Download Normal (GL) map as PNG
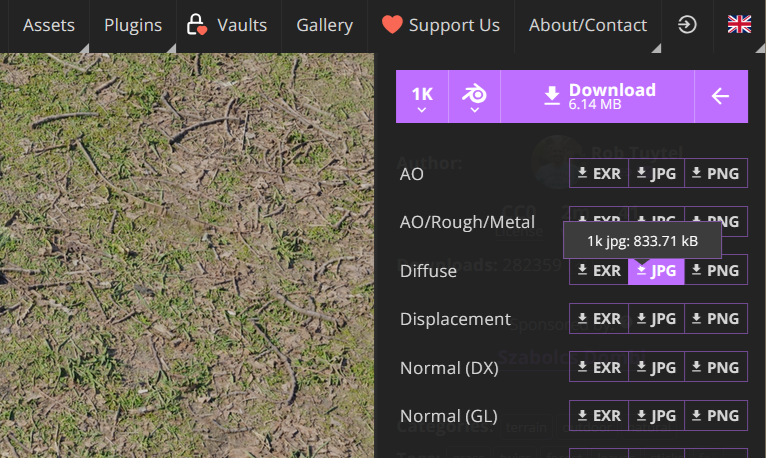This screenshot has height=458, width=766. 716,415
